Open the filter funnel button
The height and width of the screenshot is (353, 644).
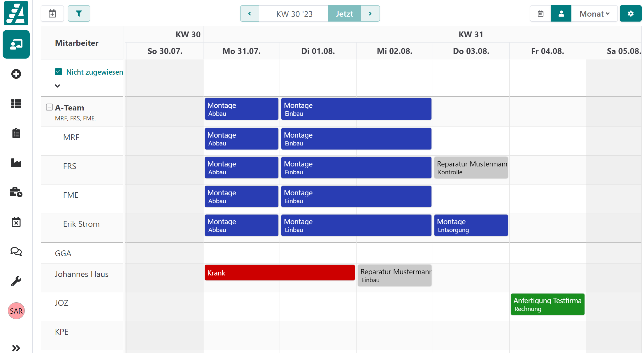(79, 13)
